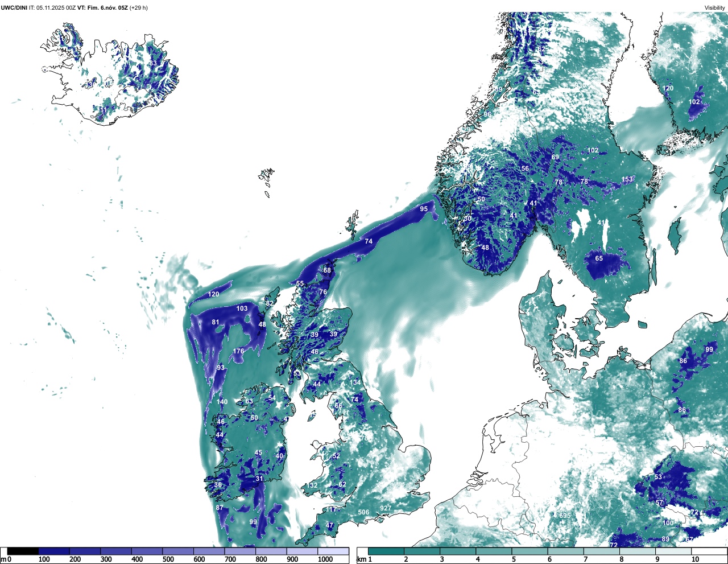Click the pale lavender 900–1000 m legend swatch
This screenshot has height=564, width=728.
point(302,551)
